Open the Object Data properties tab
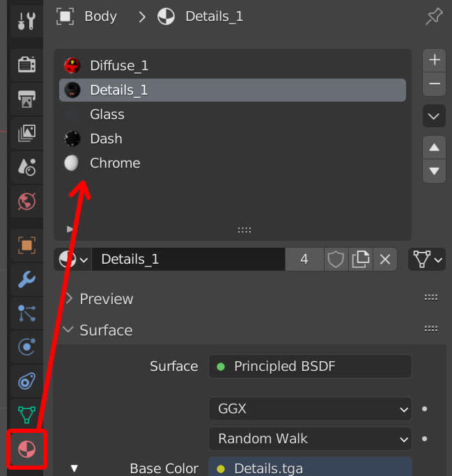452x476 pixels. (x=26, y=415)
